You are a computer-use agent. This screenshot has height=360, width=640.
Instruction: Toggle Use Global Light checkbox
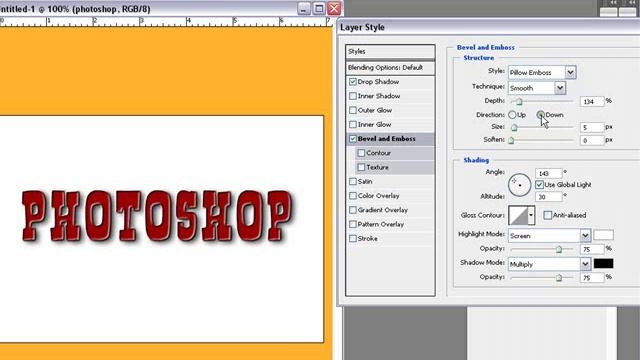(x=539, y=185)
